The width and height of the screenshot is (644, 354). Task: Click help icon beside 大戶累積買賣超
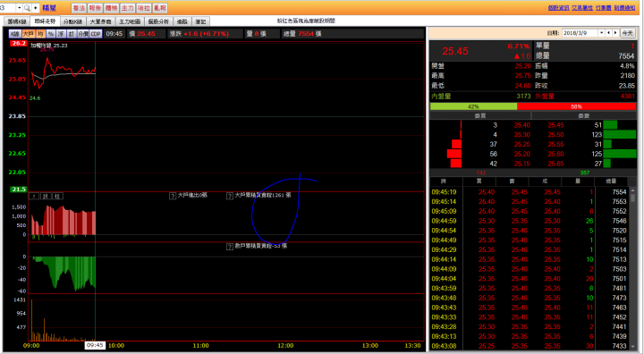(230, 196)
